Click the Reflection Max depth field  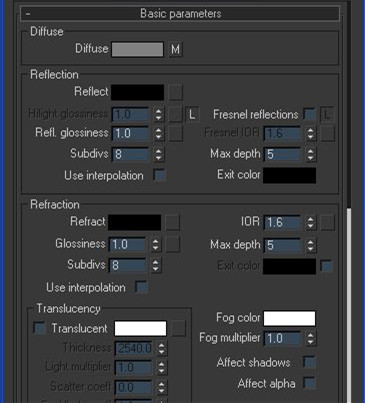282,154
